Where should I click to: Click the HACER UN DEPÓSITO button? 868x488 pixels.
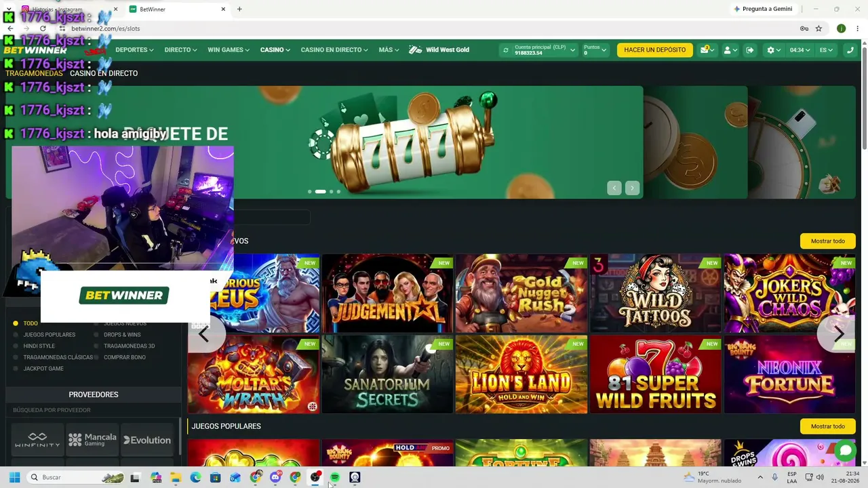click(x=655, y=50)
